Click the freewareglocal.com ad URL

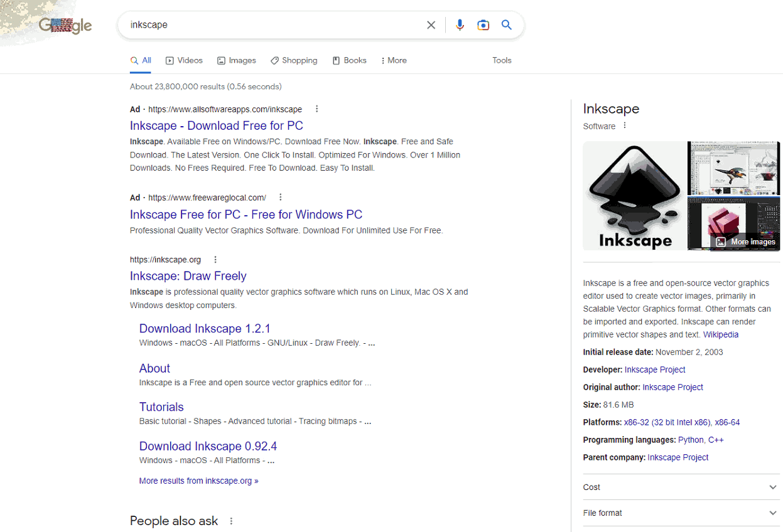coord(207,197)
